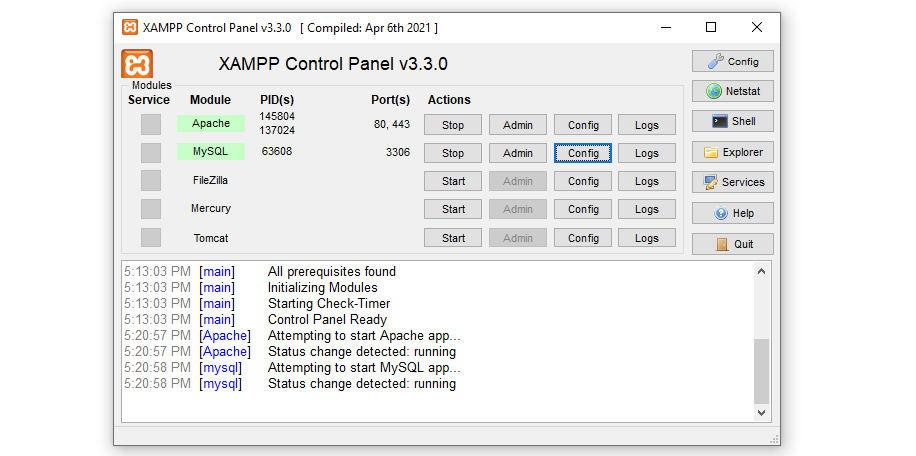Viewport: 916px width, 456px height.
Task: Quit XAMPP via the door icon
Action: pos(733,244)
